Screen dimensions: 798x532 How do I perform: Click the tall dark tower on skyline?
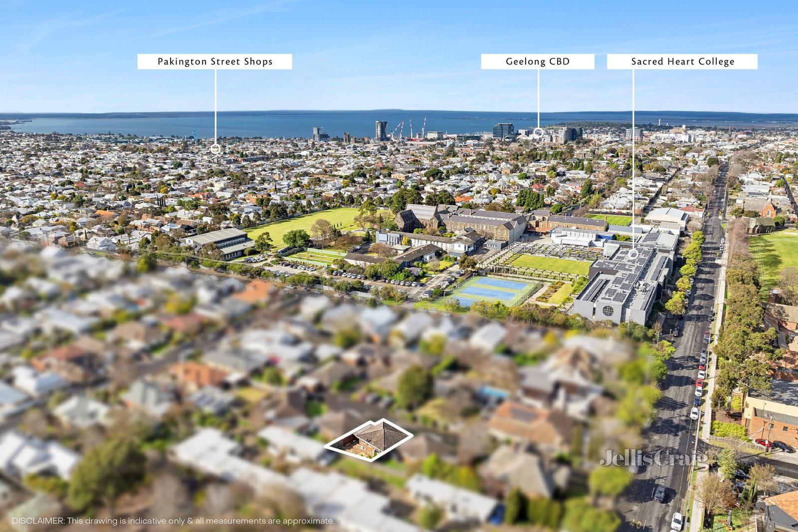381,130
